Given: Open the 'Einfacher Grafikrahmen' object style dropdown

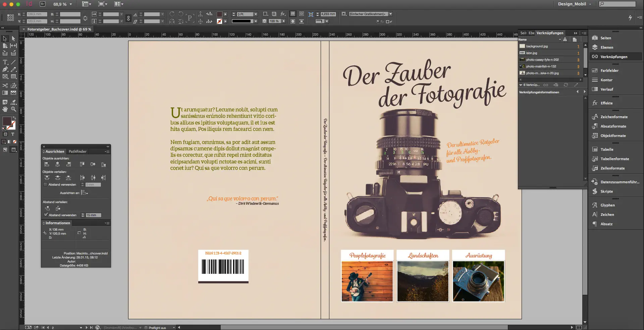Looking at the screenshot, I should 390,14.
